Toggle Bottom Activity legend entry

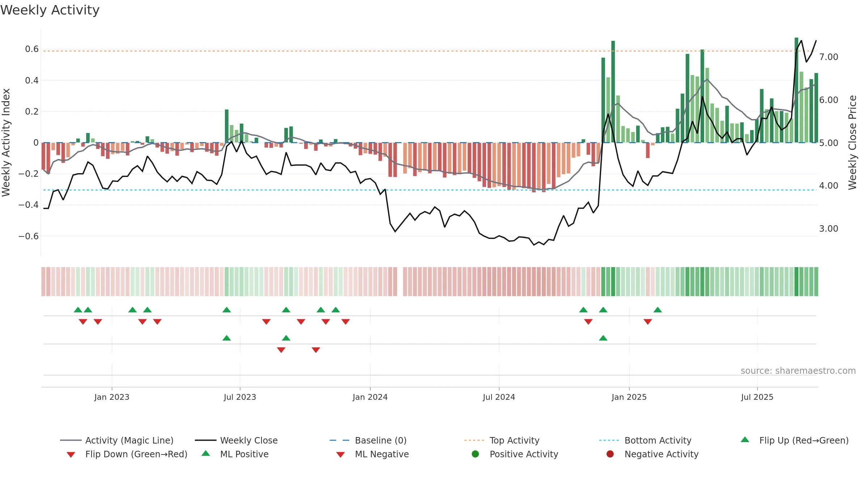point(645,440)
